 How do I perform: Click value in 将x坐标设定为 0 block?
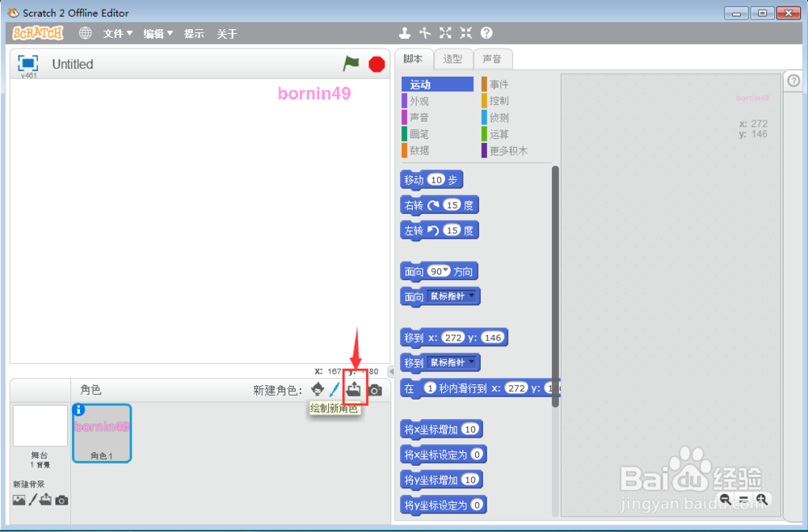coord(478,455)
